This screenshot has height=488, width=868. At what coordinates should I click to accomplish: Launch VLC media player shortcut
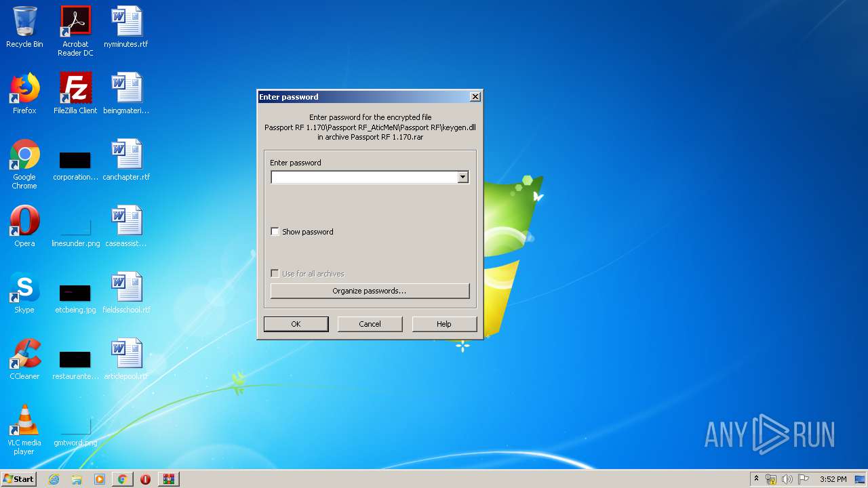pyautogui.click(x=24, y=430)
